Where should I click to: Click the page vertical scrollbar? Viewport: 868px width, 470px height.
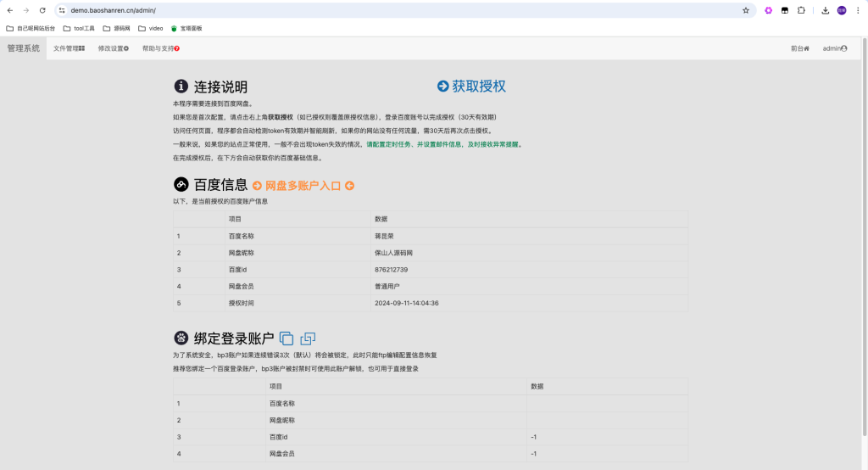864,238
